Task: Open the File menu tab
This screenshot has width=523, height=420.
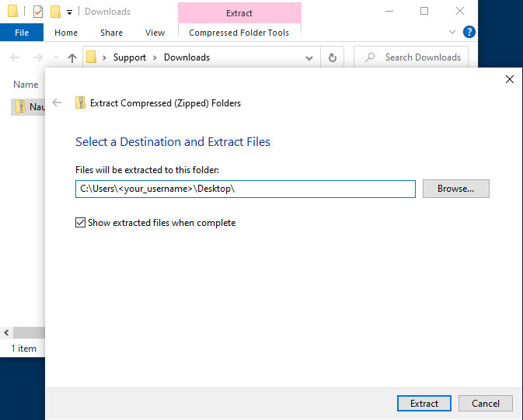Action: click(22, 33)
